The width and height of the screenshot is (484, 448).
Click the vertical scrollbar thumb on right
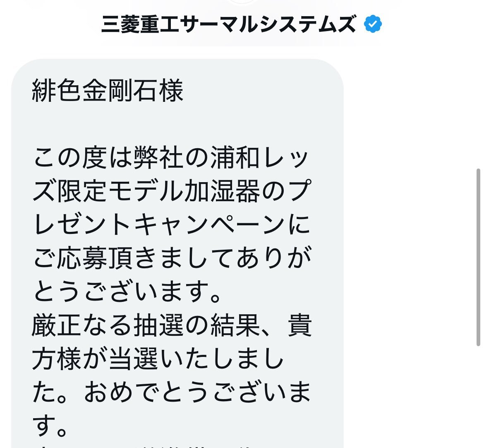click(x=479, y=257)
